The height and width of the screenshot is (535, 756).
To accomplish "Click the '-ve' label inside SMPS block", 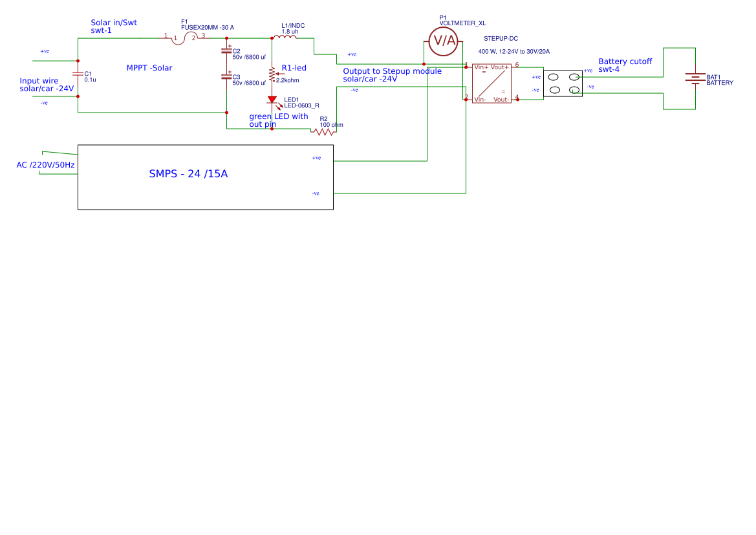I will tap(316, 193).
